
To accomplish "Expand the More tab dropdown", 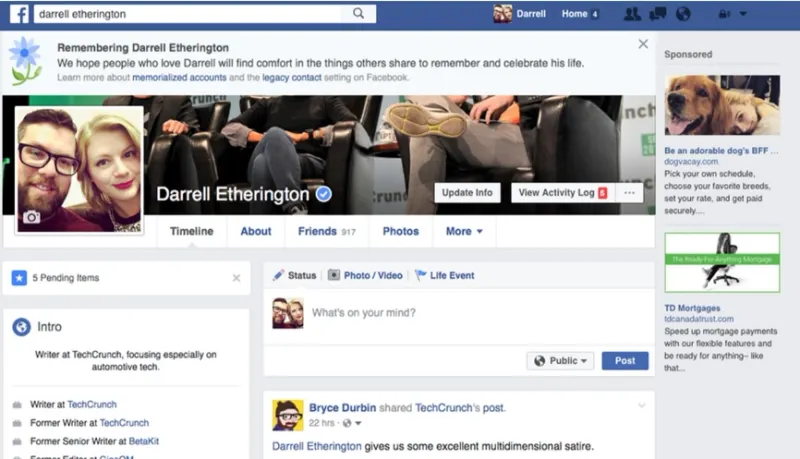I will (464, 232).
